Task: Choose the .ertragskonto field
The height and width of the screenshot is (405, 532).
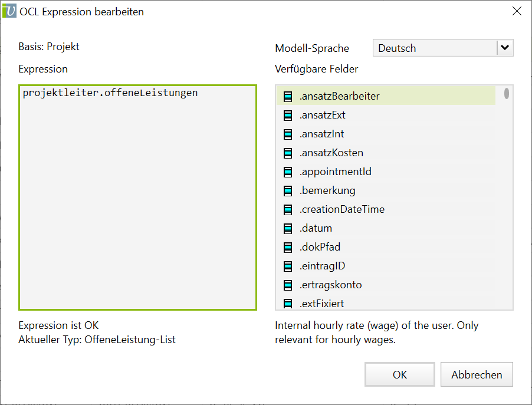Action: point(330,285)
